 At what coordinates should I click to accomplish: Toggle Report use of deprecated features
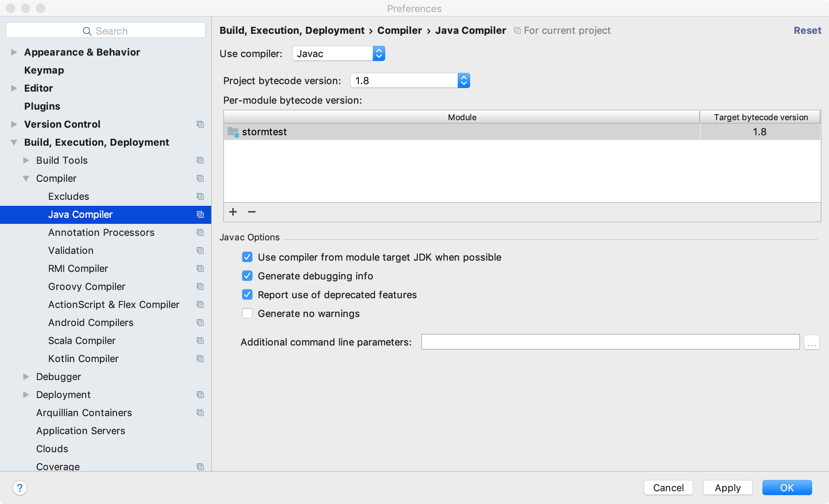click(247, 295)
